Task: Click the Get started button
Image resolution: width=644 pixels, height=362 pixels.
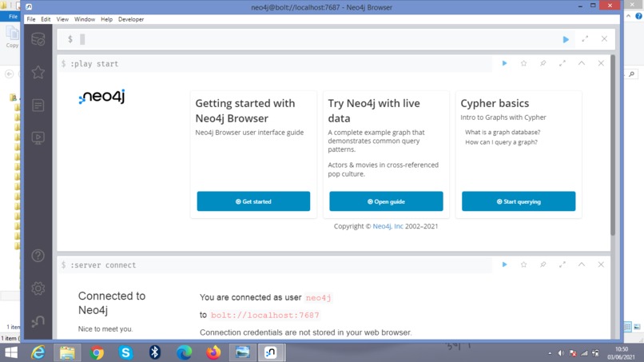Action: pyautogui.click(x=253, y=201)
